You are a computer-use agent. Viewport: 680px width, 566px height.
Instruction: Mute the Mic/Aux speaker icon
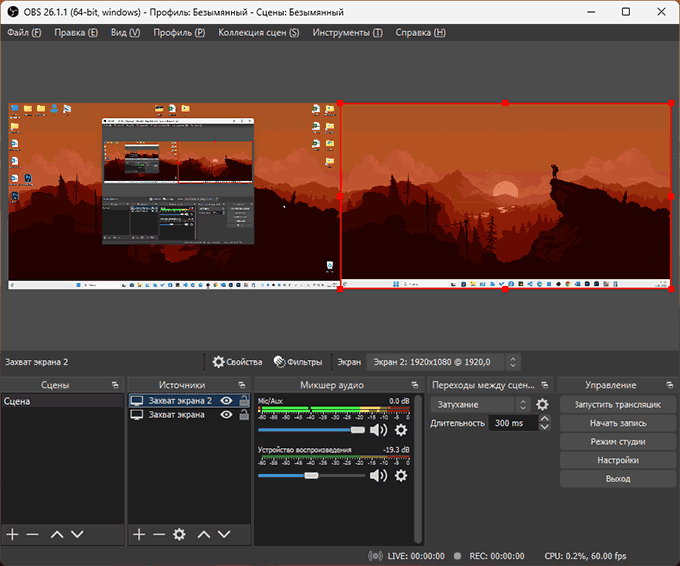tap(378, 430)
